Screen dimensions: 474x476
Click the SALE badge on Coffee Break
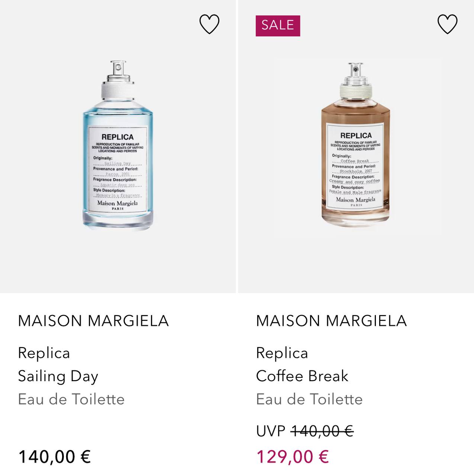point(278,26)
